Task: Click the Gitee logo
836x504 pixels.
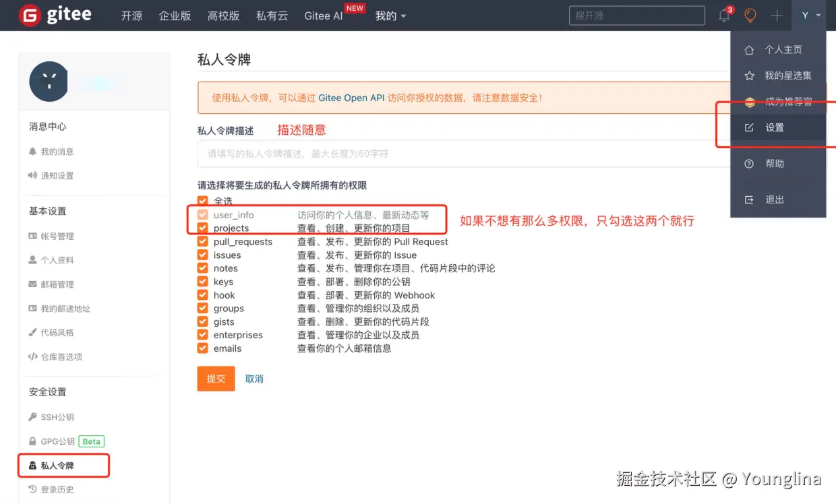Action: coord(55,15)
